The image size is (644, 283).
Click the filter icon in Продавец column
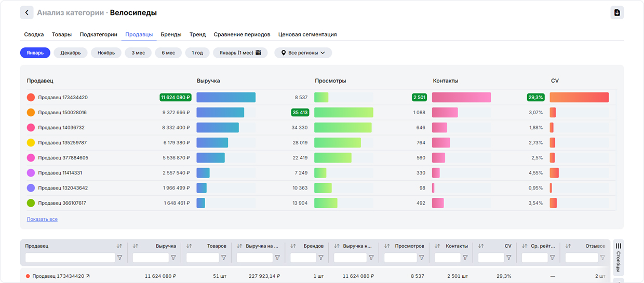(x=119, y=258)
